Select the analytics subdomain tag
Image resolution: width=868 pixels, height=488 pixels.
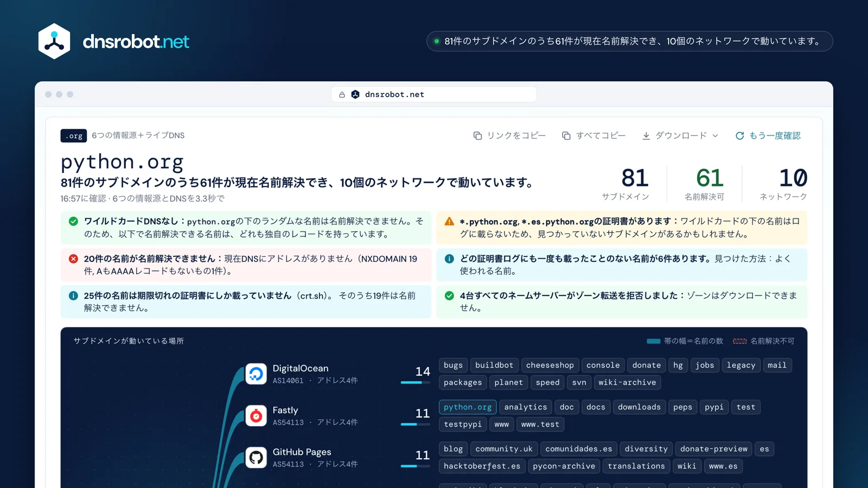pos(525,407)
